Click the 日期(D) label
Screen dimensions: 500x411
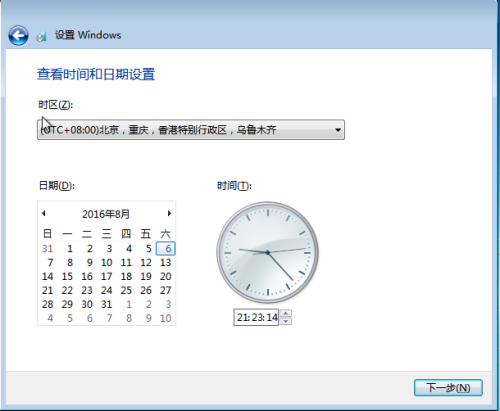click(57, 185)
